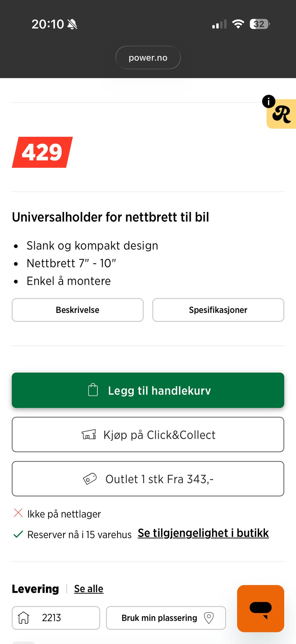Tap the location pin icon
This screenshot has width=296, height=644.
tap(209, 618)
